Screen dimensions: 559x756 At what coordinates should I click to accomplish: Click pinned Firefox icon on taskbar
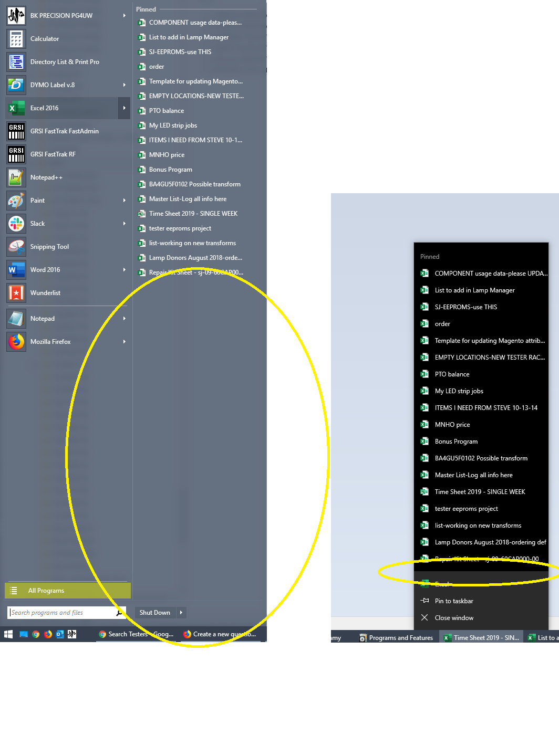coord(48,634)
